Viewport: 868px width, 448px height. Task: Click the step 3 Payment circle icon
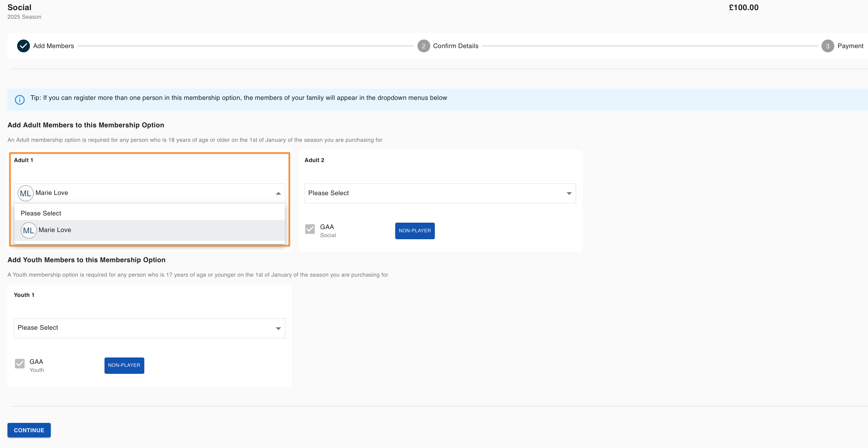(x=828, y=46)
